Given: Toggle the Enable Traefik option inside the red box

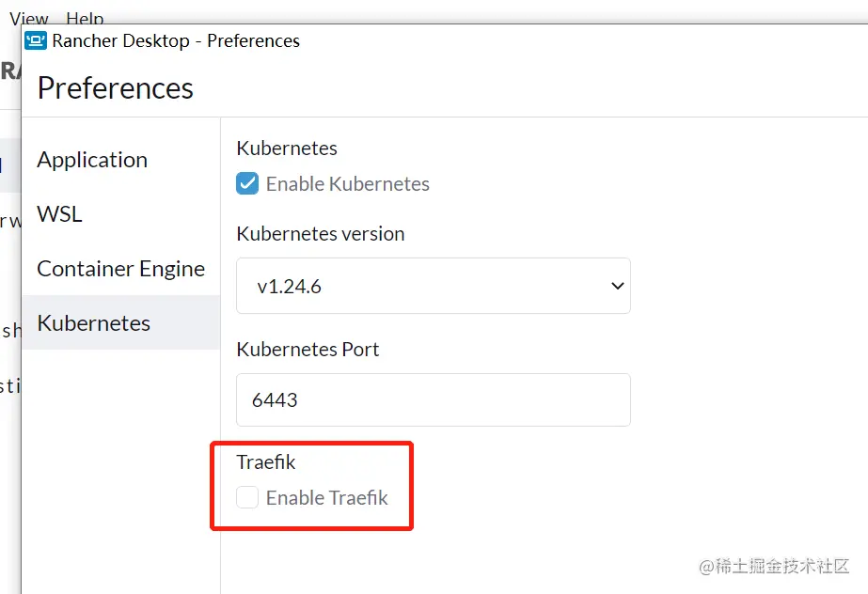Looking at the screenshot, I should point(246,497).
